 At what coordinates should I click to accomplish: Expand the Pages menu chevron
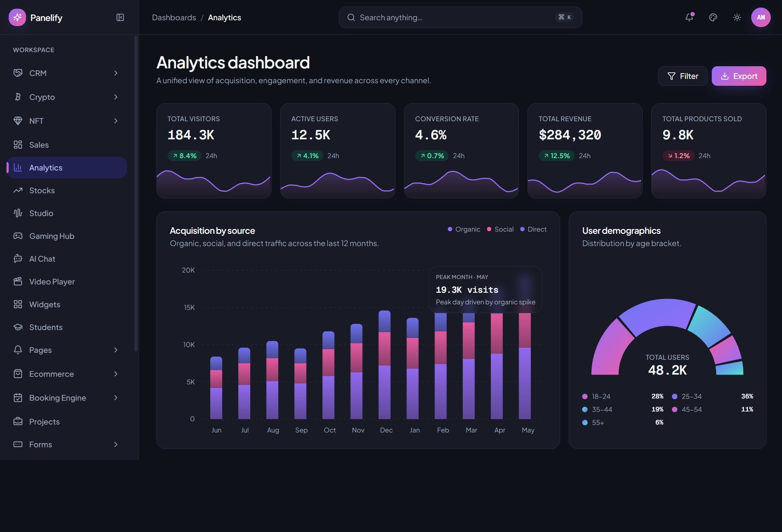[116, 350]
